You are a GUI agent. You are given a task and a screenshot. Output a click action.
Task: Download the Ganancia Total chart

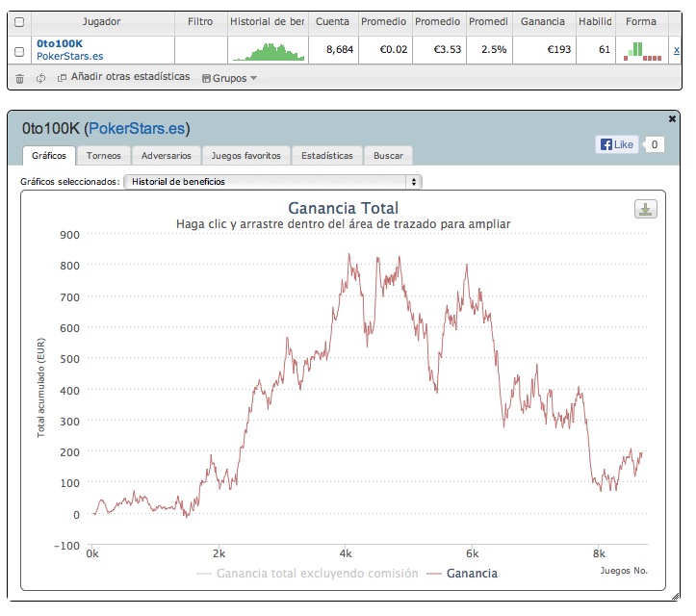click(645, 209)
